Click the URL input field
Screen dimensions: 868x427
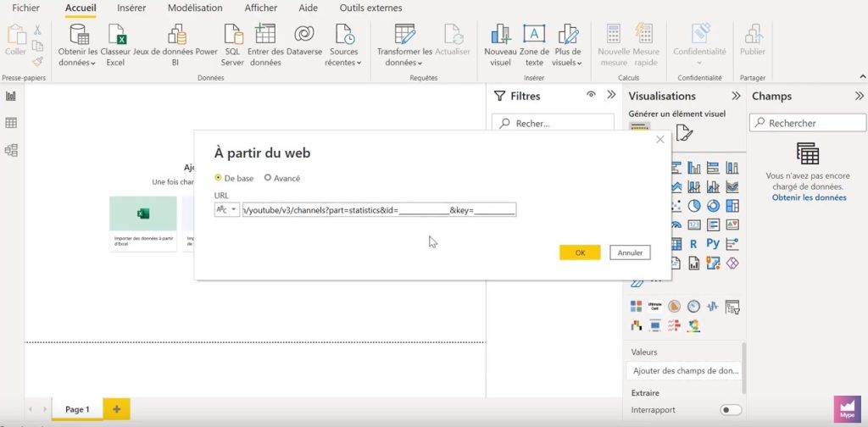pyautogui.click(x=379, y=209)
